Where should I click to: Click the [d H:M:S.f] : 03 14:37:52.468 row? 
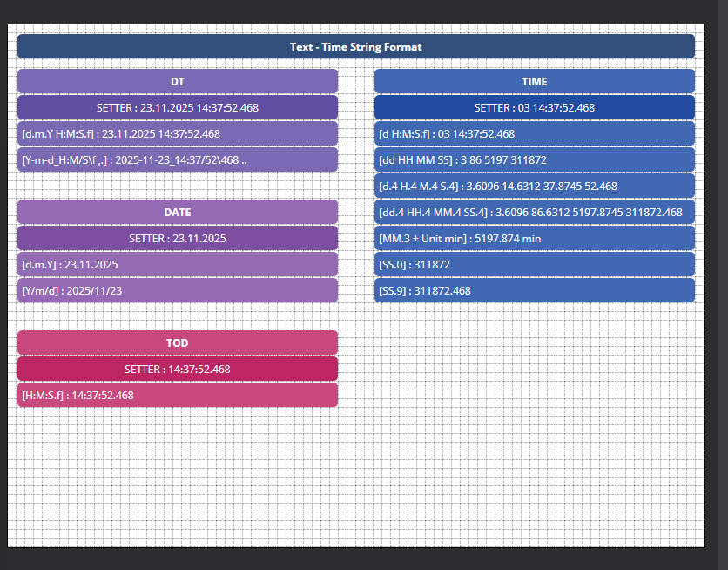tap(535, 134)
